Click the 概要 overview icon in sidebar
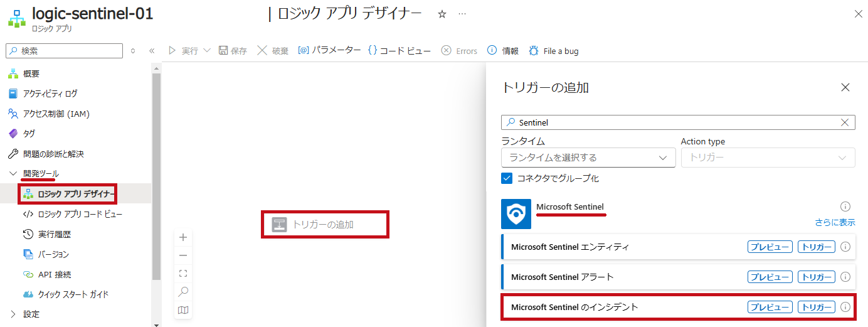Viewport: 868px width, 327px height. [13, 74]
